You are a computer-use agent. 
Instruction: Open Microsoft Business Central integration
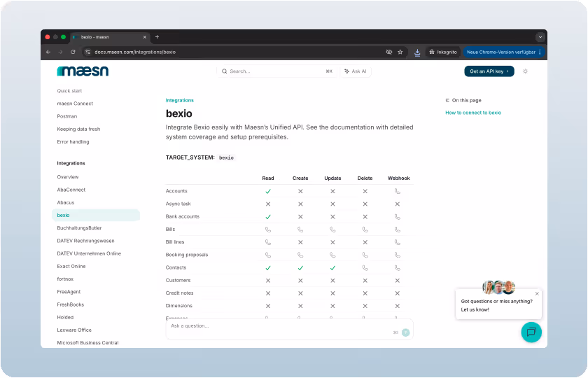click(87, 343)
